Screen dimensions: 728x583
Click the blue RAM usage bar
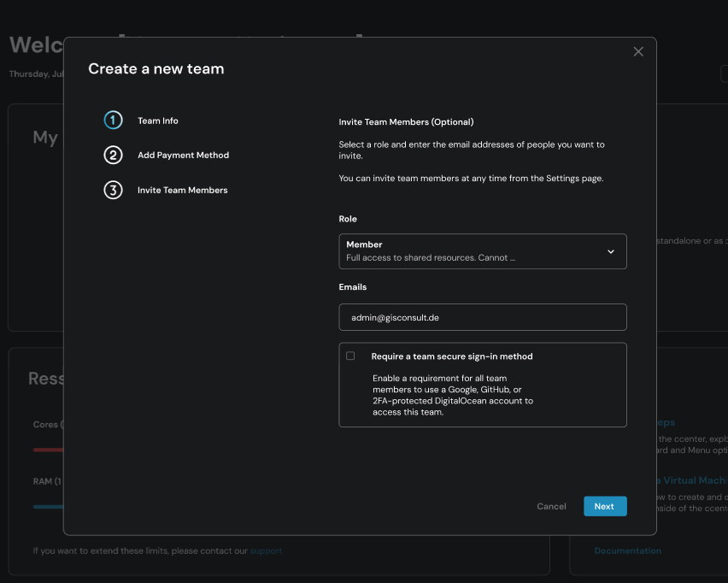pos(48,507)
